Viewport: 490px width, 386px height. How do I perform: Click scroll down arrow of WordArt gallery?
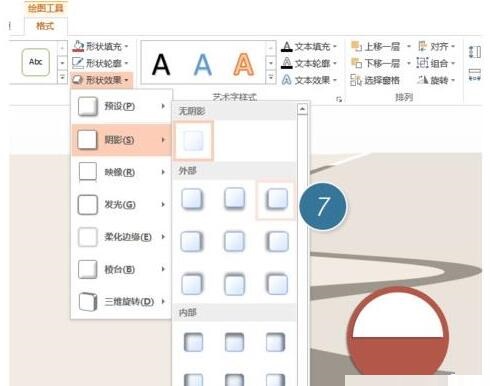coord(271,62)
